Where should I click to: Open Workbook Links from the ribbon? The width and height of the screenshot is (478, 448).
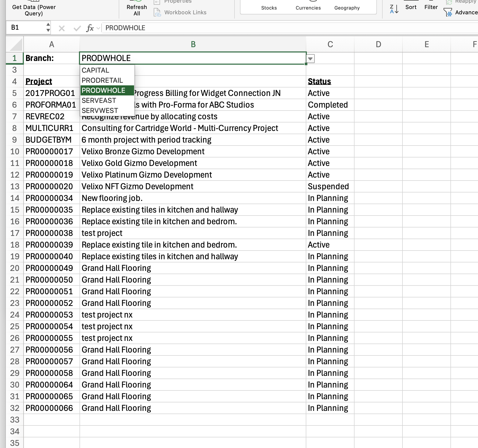pyautogui.click(x=180, y=12)
